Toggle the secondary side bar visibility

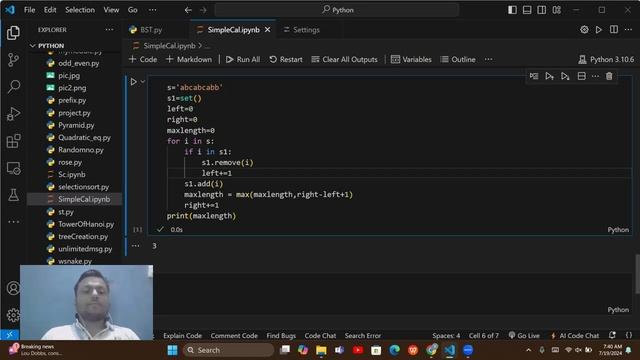542,10
